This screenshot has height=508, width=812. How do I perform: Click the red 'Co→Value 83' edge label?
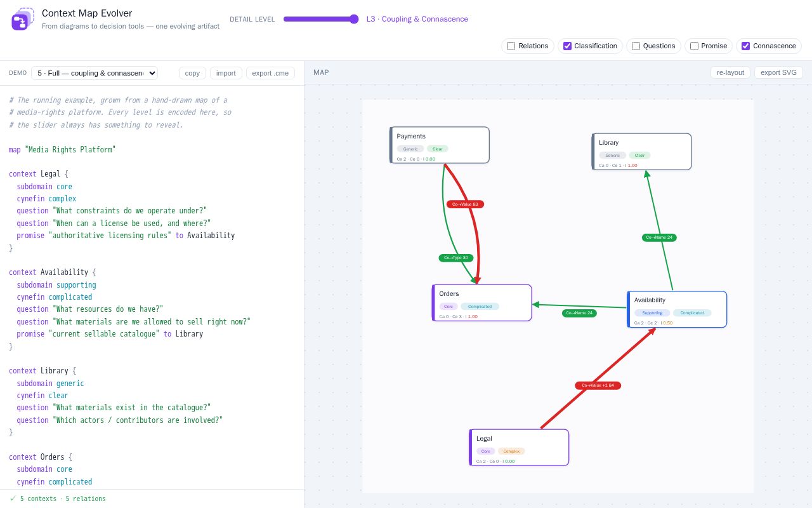[x=465, y=204]
